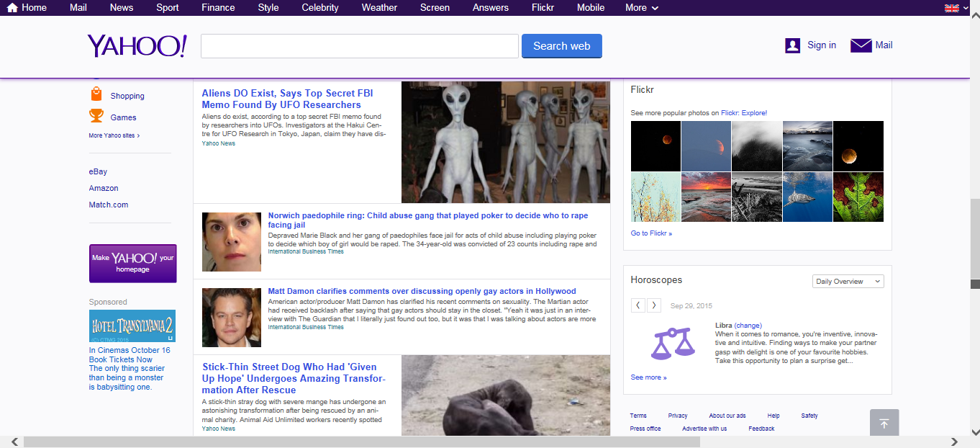Open the eBay link

click(98, 171)
